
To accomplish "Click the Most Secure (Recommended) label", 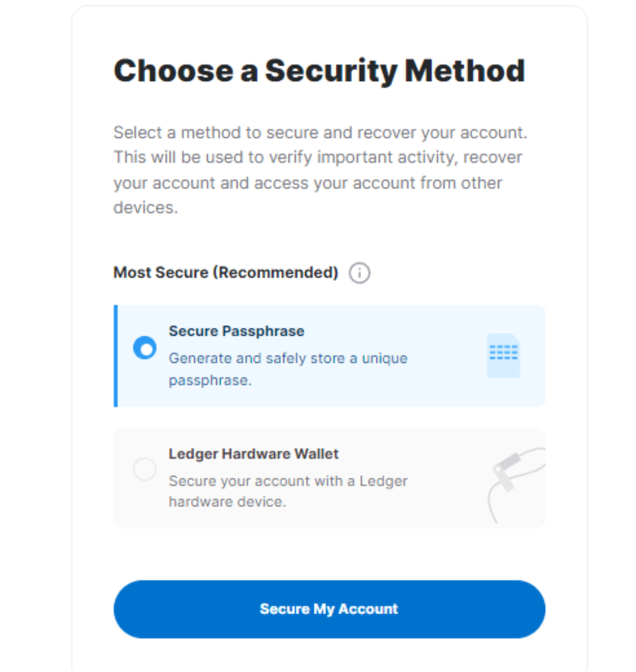I will pos(226,272).
